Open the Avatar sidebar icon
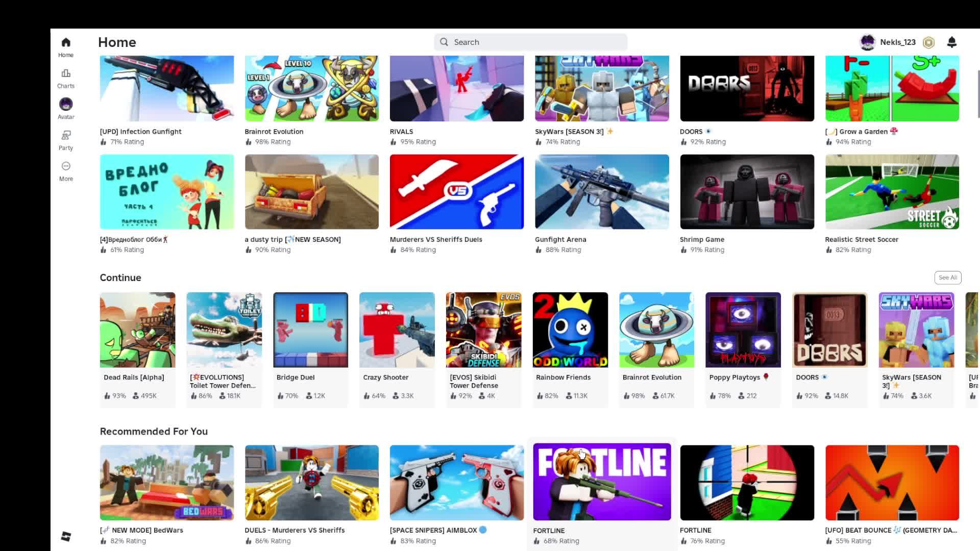Image resolution: width=980 pixels, height=551 pixels. pos(66,105)
